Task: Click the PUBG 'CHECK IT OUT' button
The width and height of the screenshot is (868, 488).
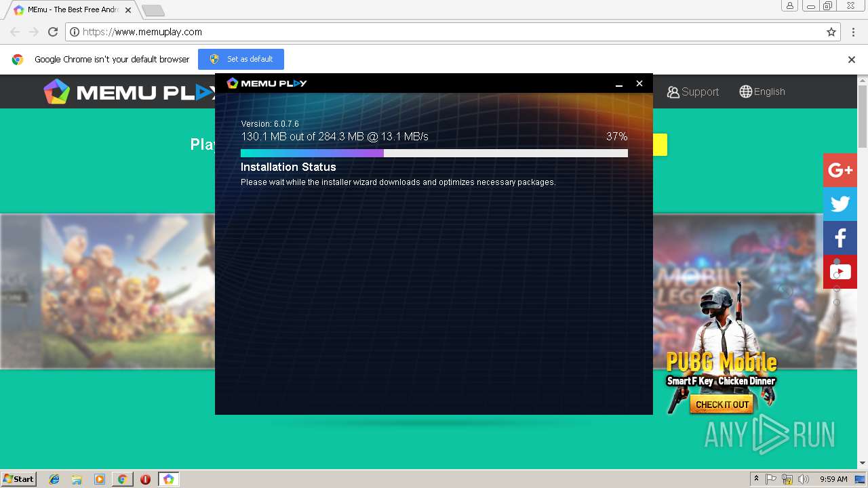Action: click(x=722, y=405)
